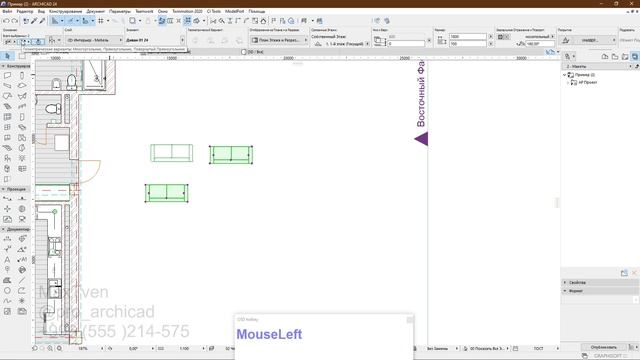Image resolution: width=640 pixels, height=360 pixels.
Task: Toggle the mirror checkbox in Info Box
Action: (500, 37)
